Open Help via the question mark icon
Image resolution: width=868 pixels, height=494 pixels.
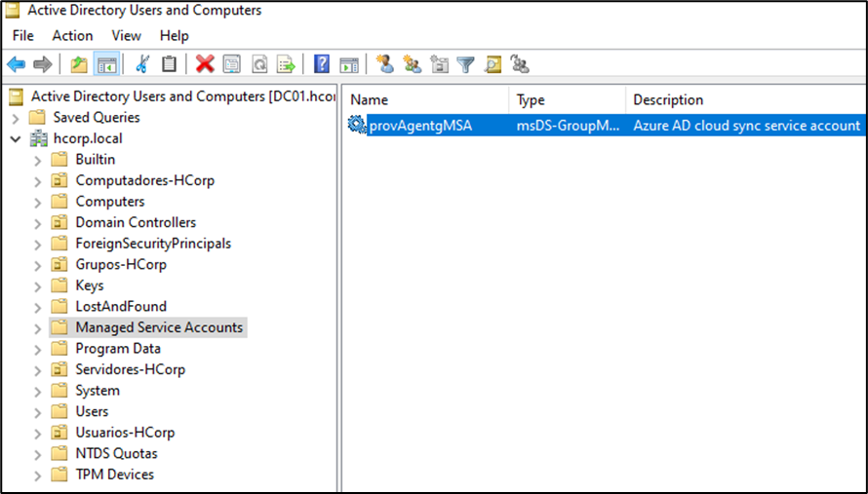pyautogui.click(x=322, y=64)
